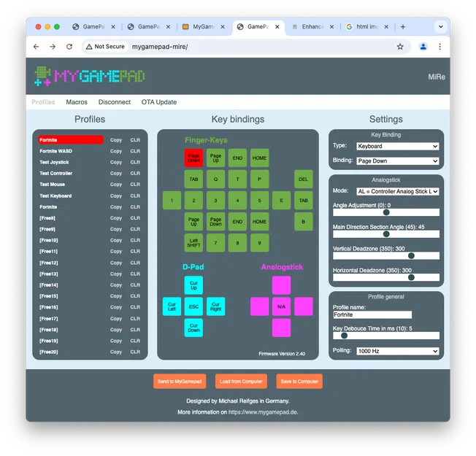Clear the [Free20] profile slot with CLR
This screenshot has width=476, height=456.
135,352
